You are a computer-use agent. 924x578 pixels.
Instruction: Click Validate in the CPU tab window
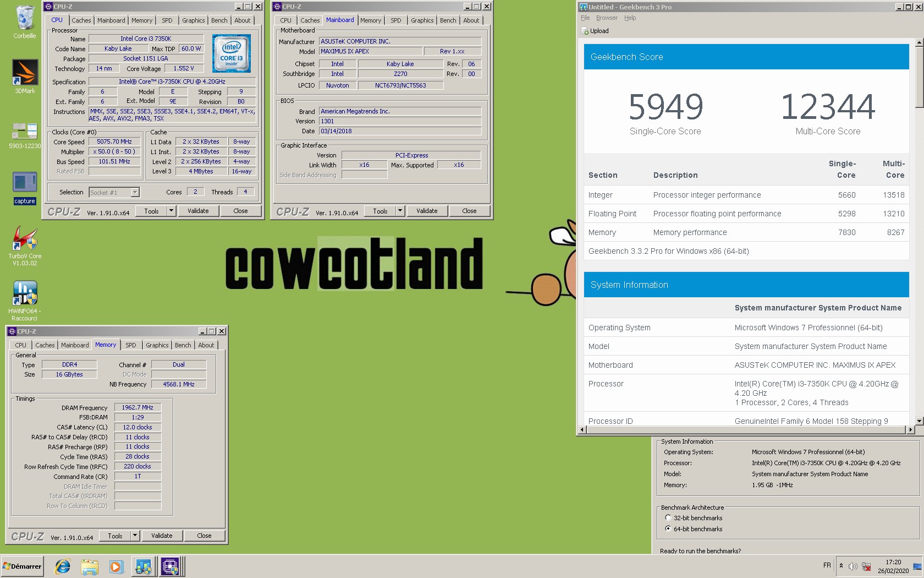(x=198, y=211)
